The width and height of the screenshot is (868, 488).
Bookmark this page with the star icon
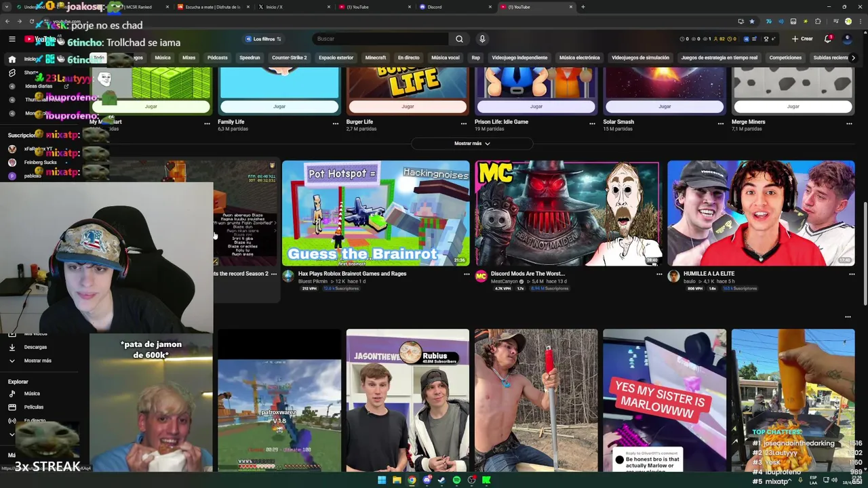pos(751,21)
